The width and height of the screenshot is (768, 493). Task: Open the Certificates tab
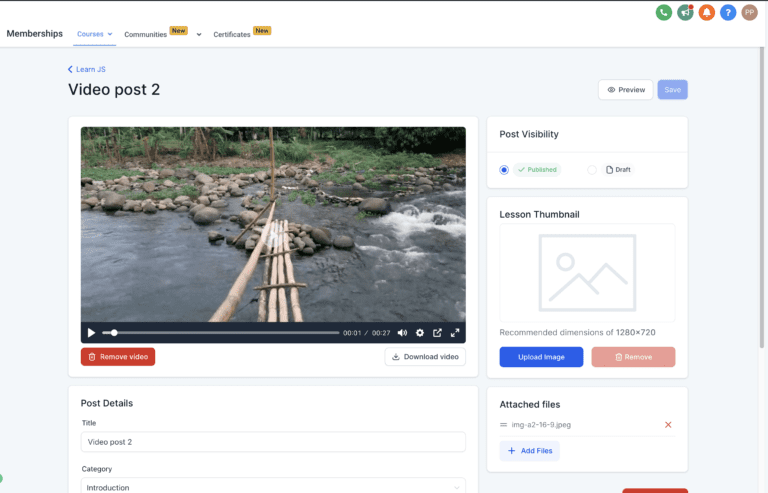point(232,35)
